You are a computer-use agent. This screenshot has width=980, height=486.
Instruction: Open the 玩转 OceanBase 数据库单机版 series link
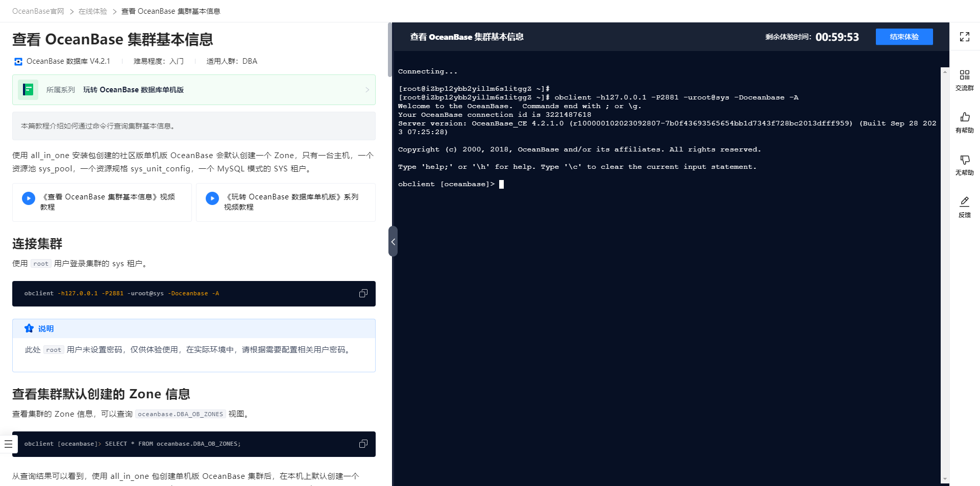[x=133, y=90]
